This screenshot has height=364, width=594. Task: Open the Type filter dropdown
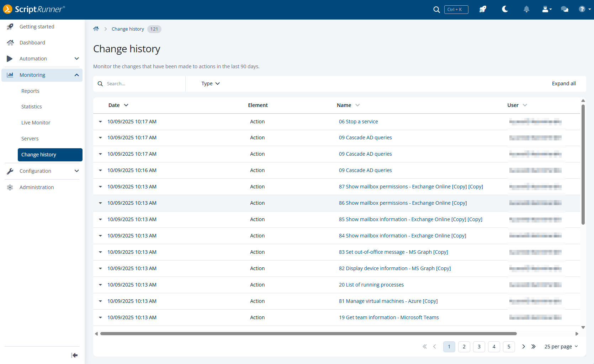[211, 84]
